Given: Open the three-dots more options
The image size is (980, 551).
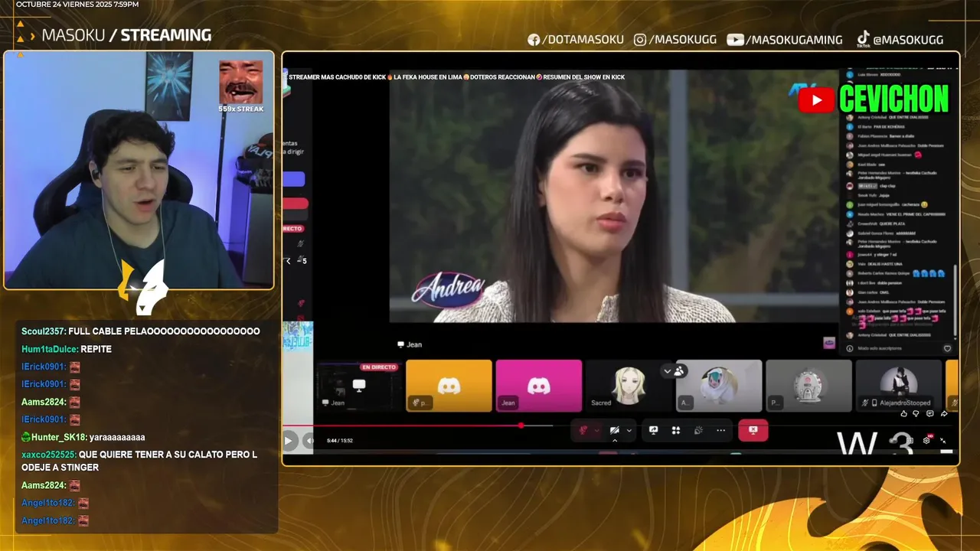Looking at the screenshot, I should [x=720, y=430].
